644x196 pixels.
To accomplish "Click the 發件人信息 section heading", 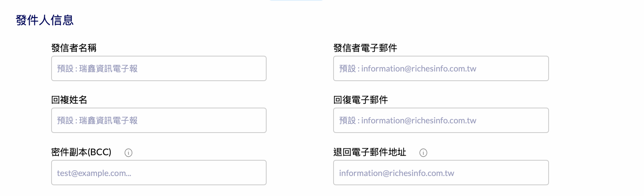I will tap(45, 20).
